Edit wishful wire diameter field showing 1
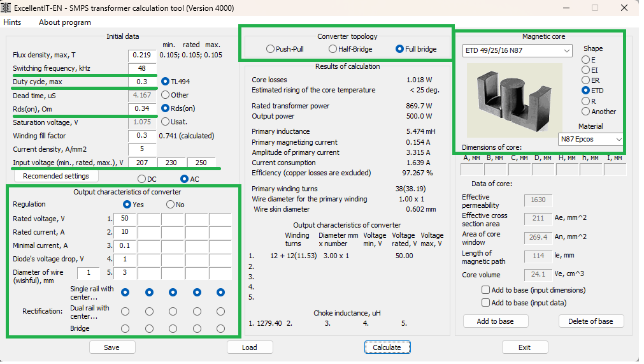This screenshot has width=644, height=364. pyautogui.click(x=89, y=273)
